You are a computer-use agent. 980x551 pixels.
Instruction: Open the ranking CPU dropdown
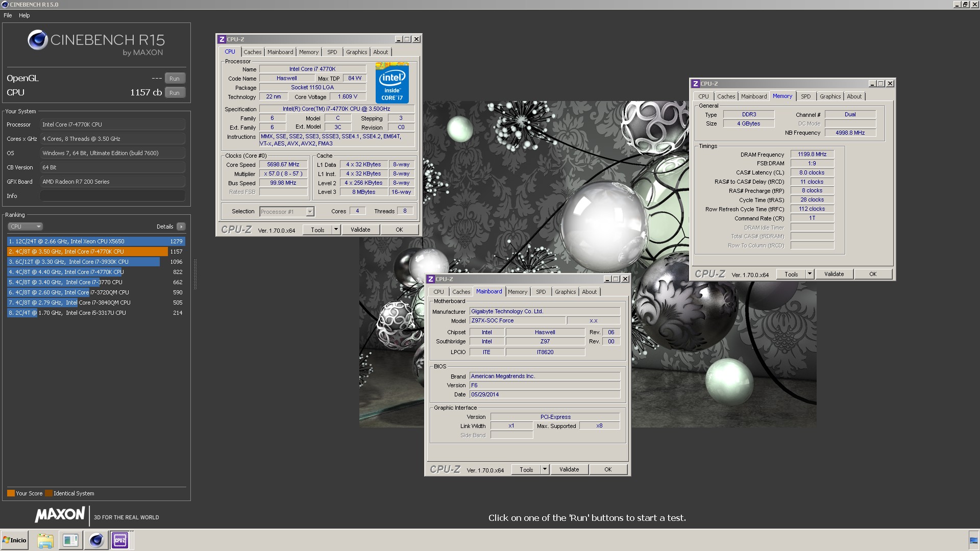pos(25,227)
